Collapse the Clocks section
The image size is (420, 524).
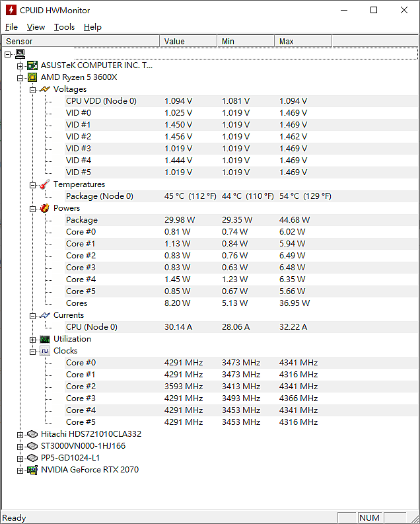[x=32, y=352]
